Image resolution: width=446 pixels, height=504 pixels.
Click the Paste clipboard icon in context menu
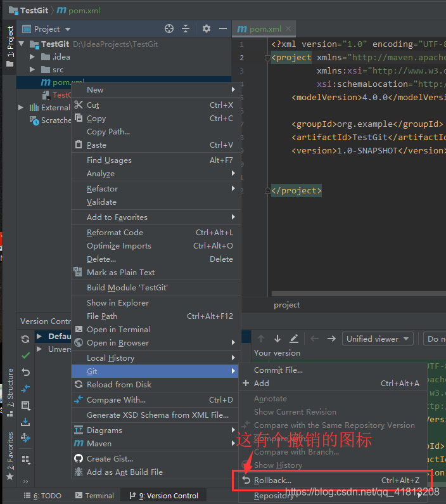(79, 145)
